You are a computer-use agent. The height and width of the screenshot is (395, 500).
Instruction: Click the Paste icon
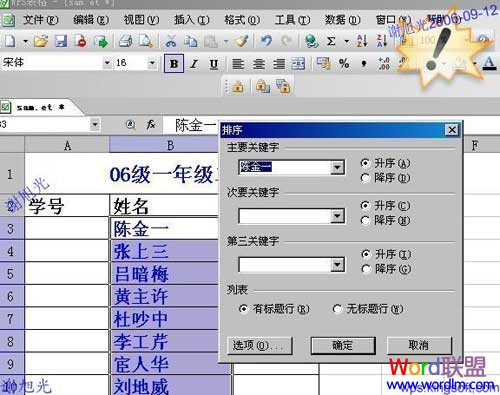(211, 41)
